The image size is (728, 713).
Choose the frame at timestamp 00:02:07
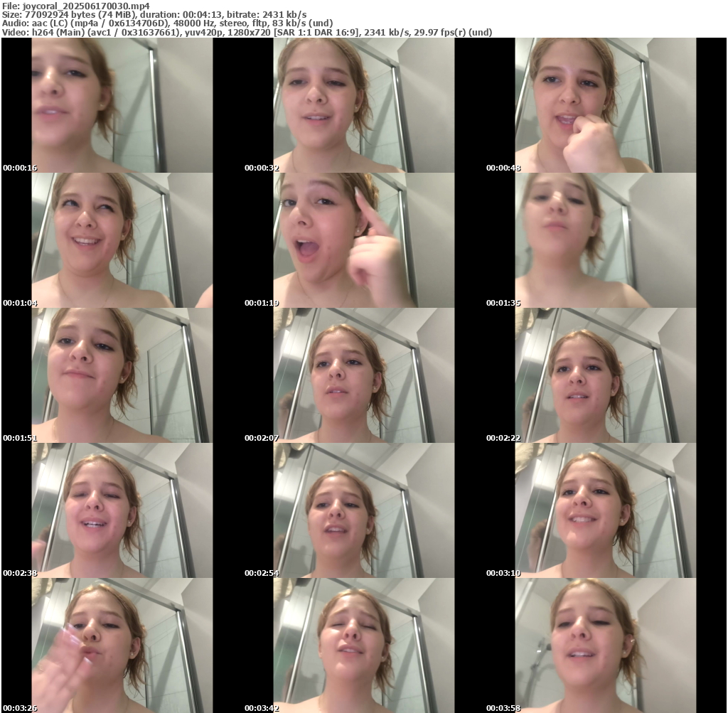[x=363, y=375]
